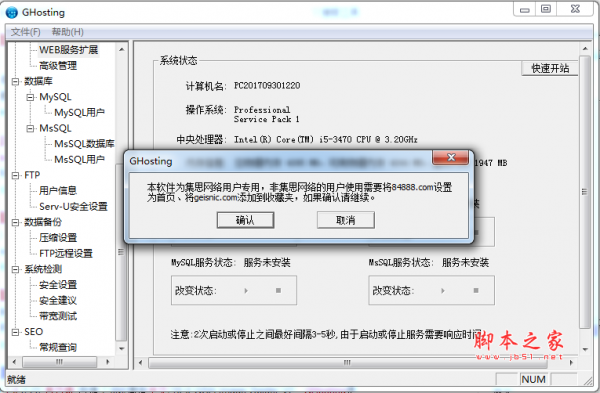
Task: Click MsSQL服务状态 label
Action: coord(401,263)
